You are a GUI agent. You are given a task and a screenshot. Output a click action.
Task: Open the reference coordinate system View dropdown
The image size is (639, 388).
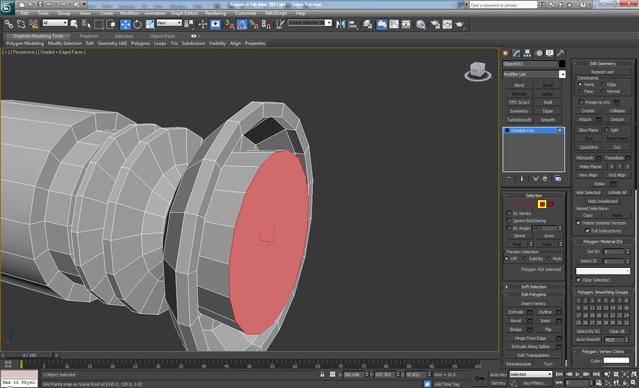(169, 23)
